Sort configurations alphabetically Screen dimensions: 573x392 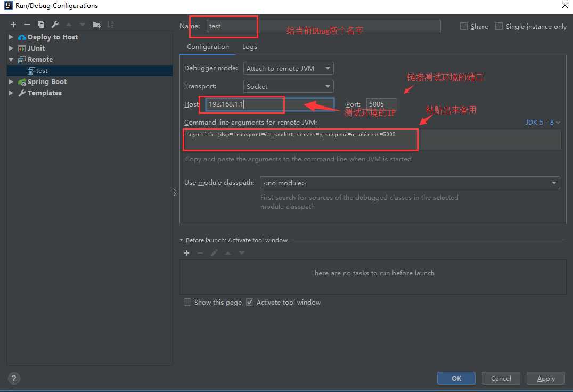[x=110, y=24]
